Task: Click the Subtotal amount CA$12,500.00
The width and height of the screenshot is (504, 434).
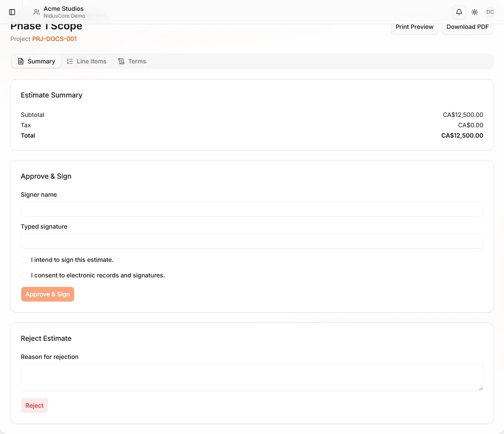Action: (463, 115)
